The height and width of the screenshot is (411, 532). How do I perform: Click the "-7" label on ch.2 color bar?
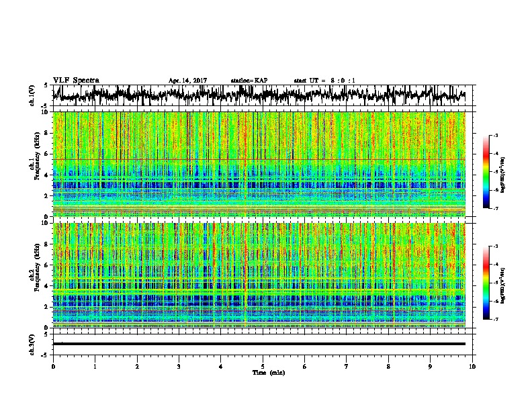(x=495, y=319)
